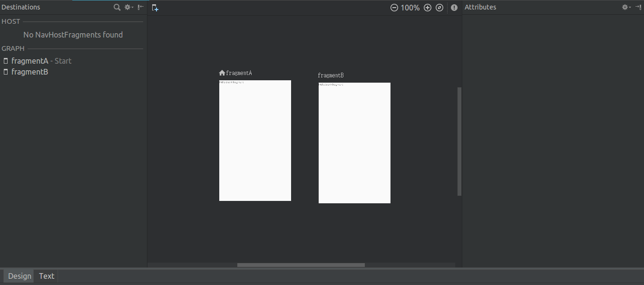The image size is (644, 285).
Task: Click the New Destination icon
Action: point(155,8)
